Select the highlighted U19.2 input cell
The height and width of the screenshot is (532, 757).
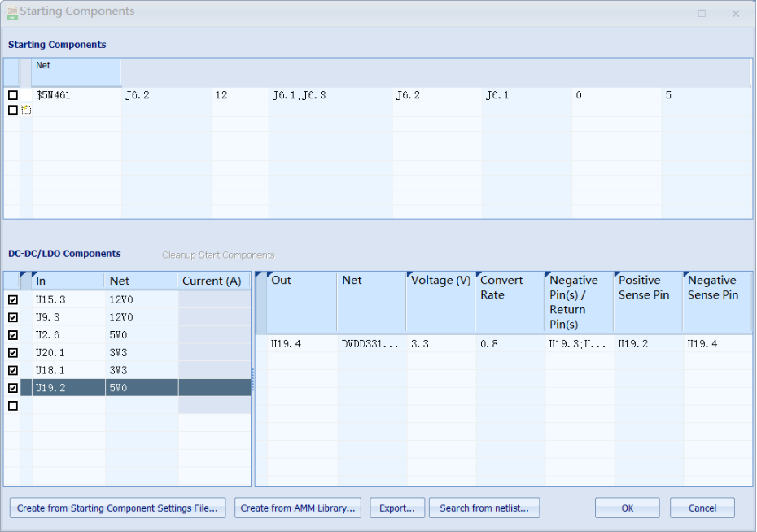click(x=68, y=388)
